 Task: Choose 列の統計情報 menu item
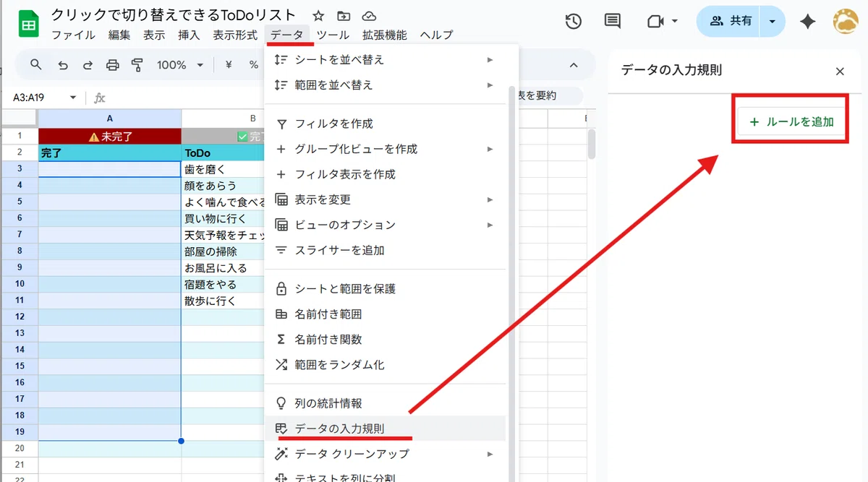click(x=385, y=403)
